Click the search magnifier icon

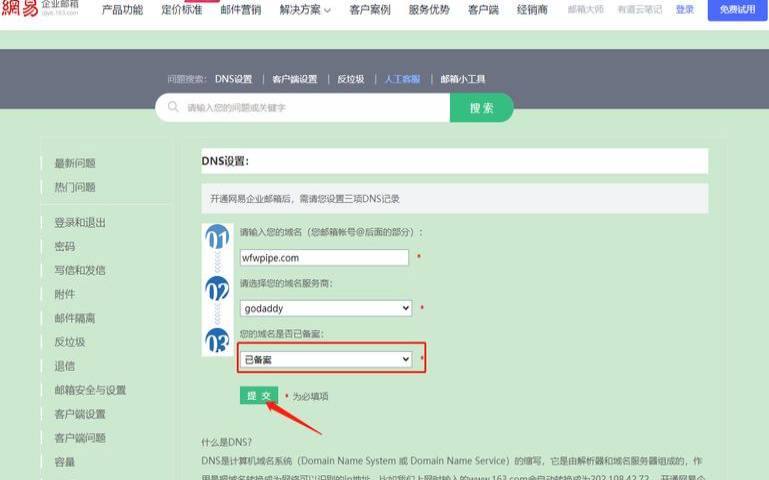click(x=173, y=106)
